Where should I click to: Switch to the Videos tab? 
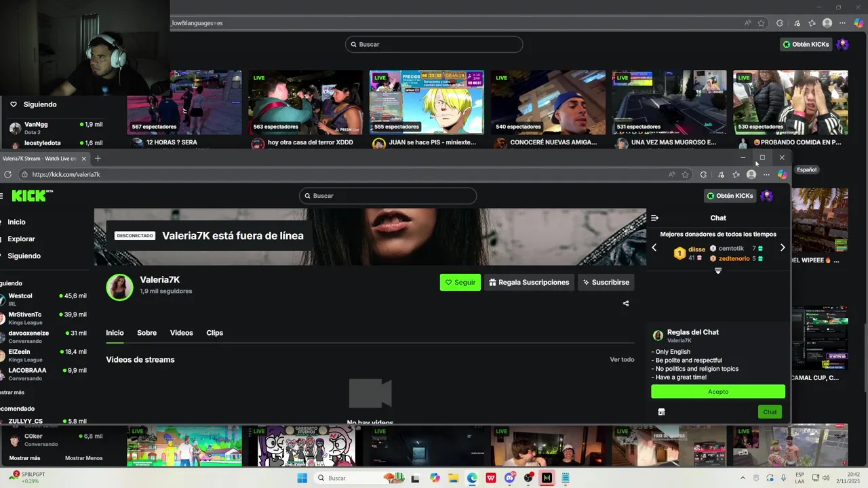[181, 333]
